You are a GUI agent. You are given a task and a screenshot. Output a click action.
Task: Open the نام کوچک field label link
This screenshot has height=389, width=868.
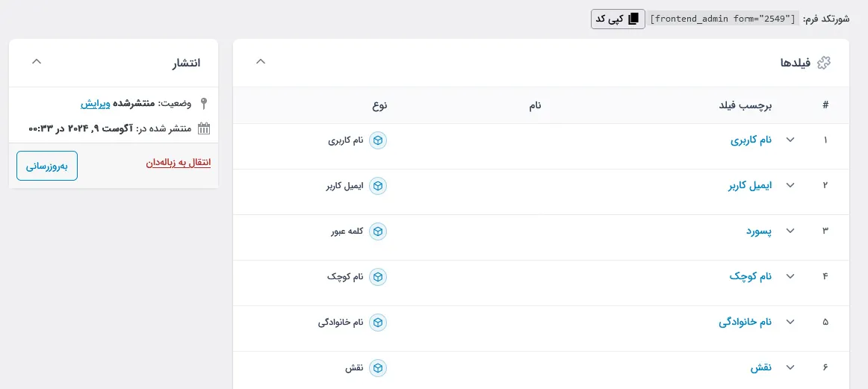(x=750, y=276)
